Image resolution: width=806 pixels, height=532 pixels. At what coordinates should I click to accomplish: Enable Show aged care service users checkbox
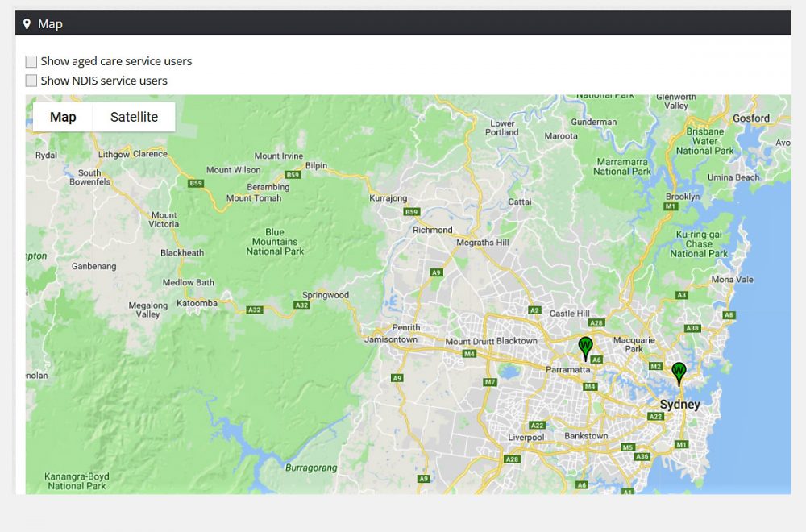[31, 62]
